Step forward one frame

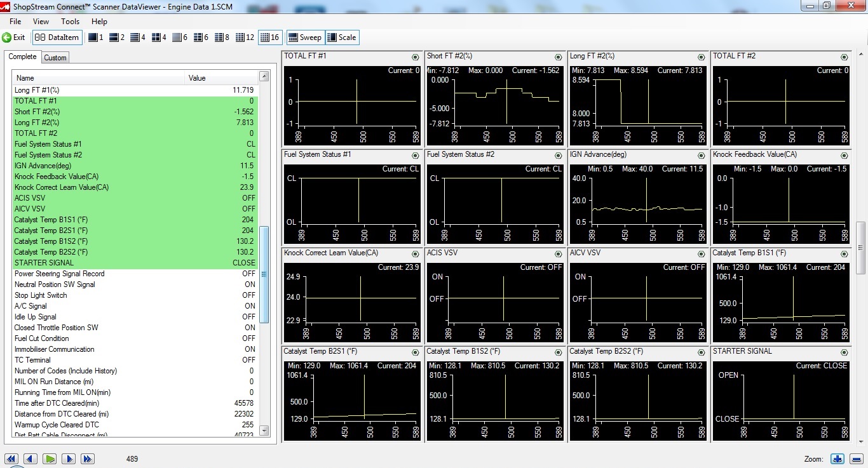(69, 458)
